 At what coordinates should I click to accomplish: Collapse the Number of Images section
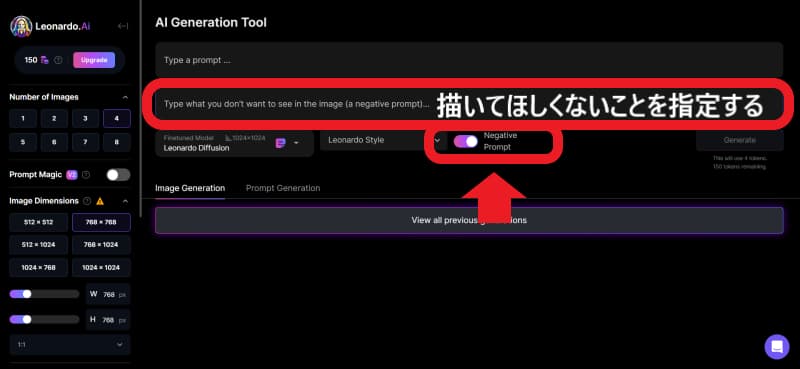click(x=125, y=97)
